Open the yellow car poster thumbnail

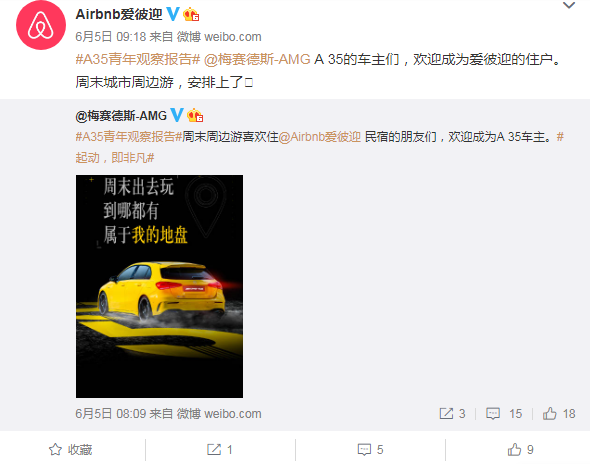pyautogui.click(x=159, y=286)
